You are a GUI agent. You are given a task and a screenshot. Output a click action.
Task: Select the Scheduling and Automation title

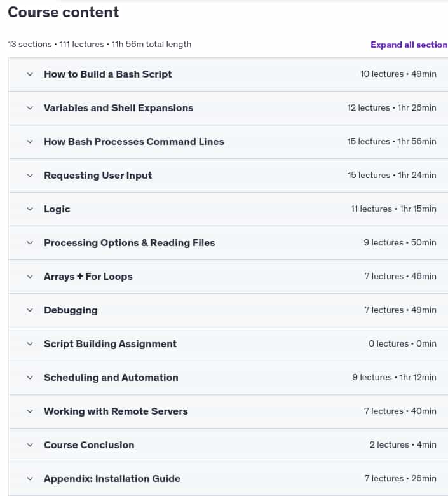(111, 378)
